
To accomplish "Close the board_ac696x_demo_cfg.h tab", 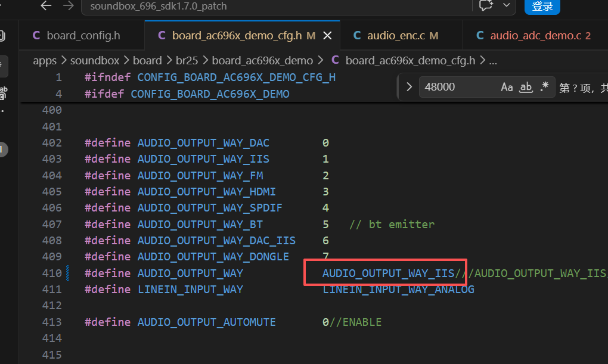I will point(328,36).
